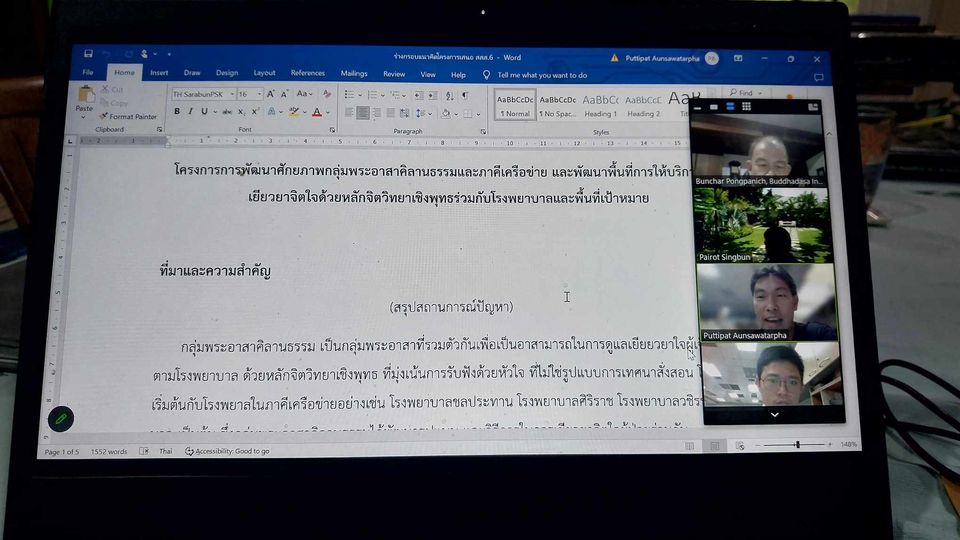Open the Insert ribbon tab

click(159, 73)
